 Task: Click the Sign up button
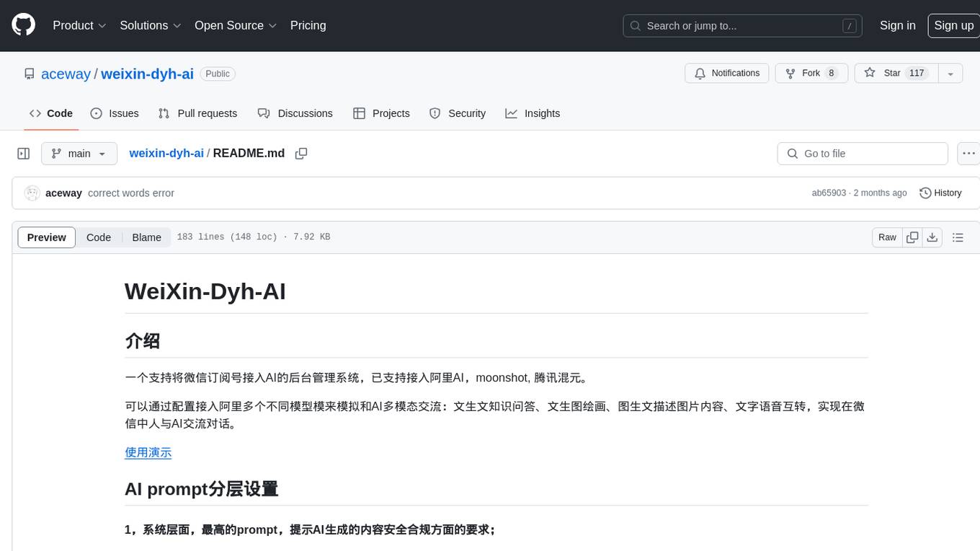953,25
